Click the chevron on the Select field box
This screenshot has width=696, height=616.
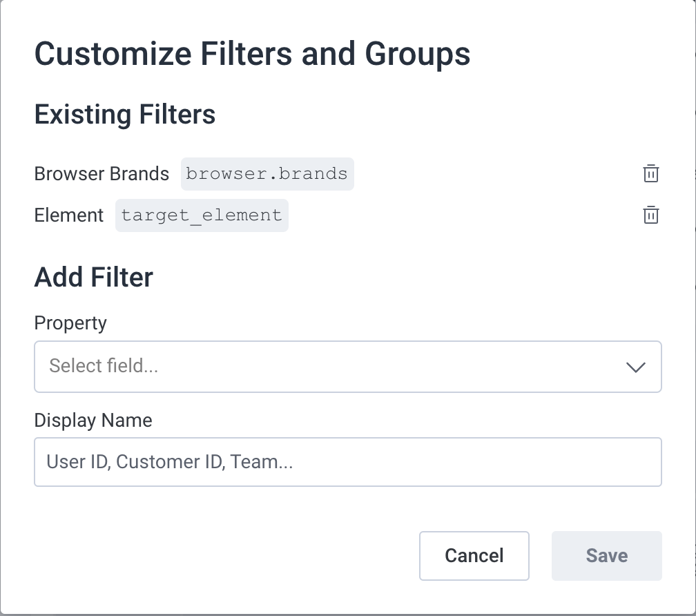(x=636, y=367)
